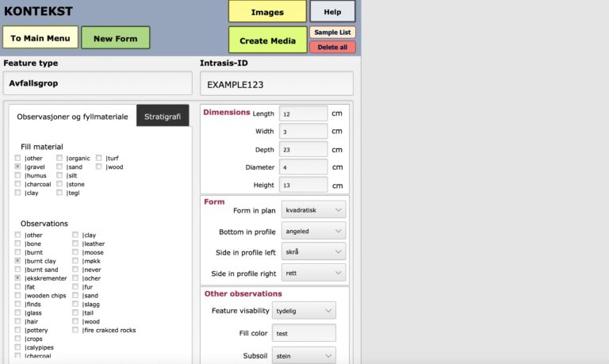Check the turf fill material checkbox
The image size is (609, 364).
tap(98, 158)
